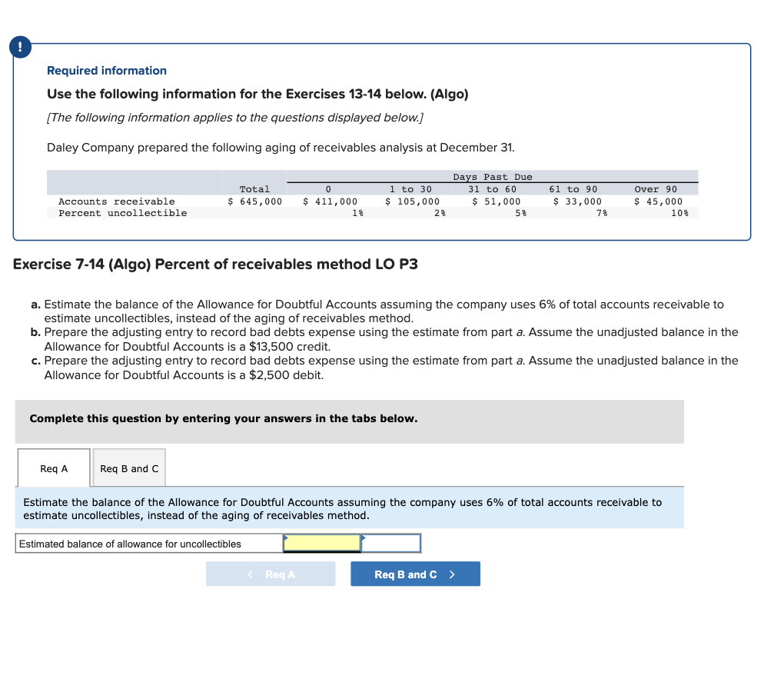Switch to the Req A tab
784x689 pixels.
point(53,468)
